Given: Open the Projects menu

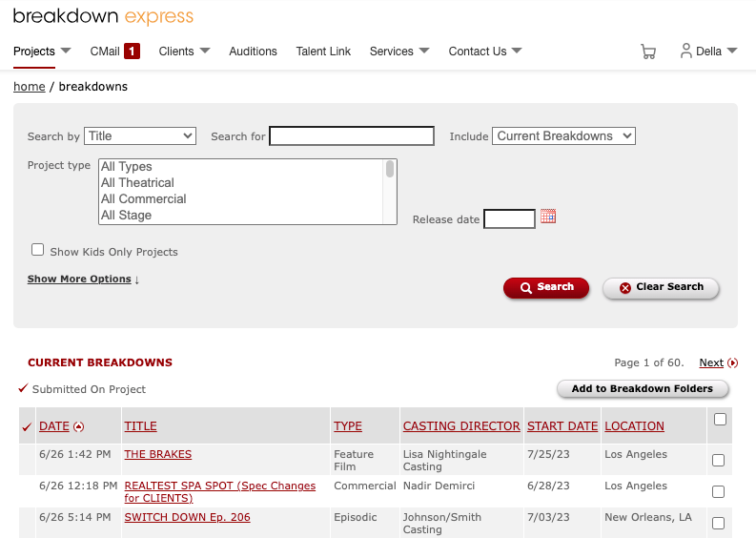Looking at the screenshot, I should point(34,52).
